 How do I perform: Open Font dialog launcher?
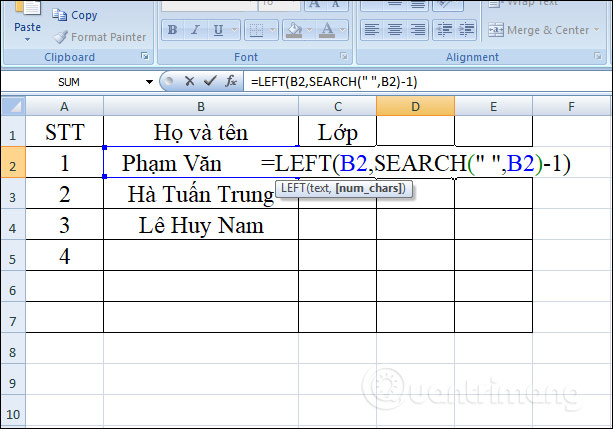pyautogui.click(x=344, y=56)
